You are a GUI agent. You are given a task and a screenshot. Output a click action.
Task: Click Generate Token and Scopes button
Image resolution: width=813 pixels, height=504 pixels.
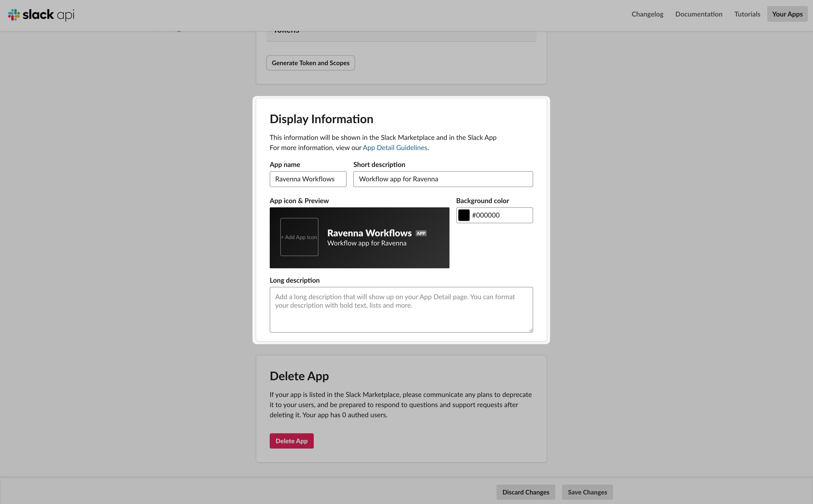310,63
